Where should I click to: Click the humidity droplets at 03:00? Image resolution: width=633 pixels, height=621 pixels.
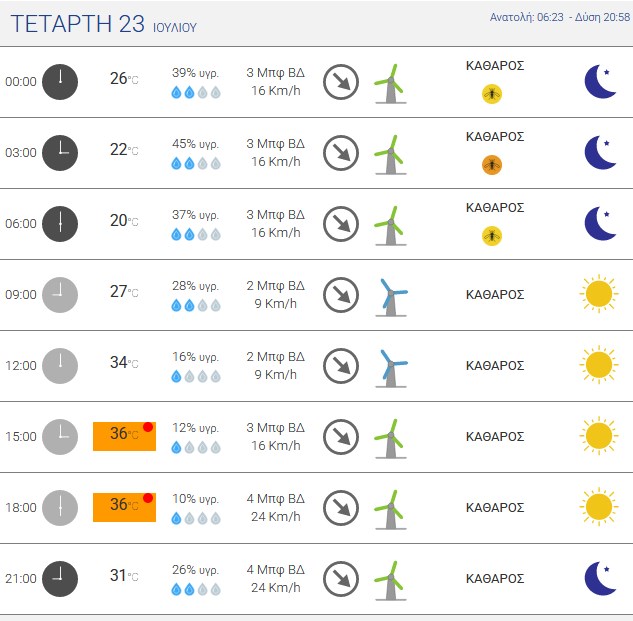(196, 164)
